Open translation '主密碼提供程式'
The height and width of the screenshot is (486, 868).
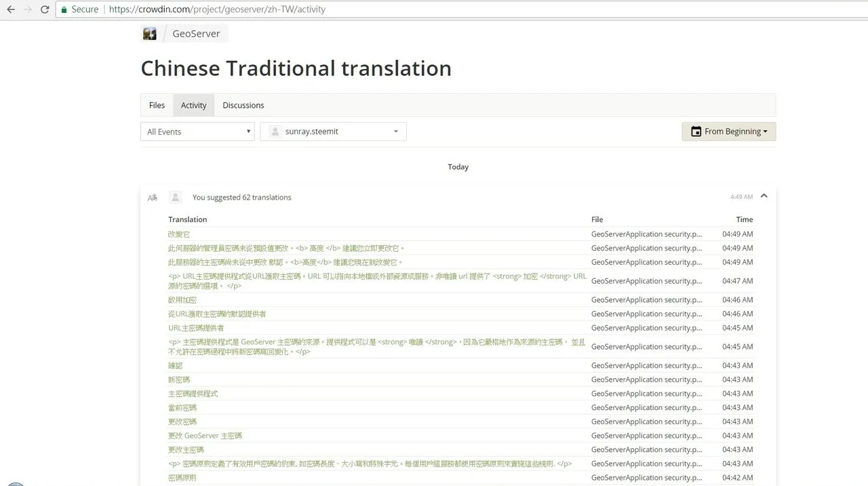tap(193, 394)
